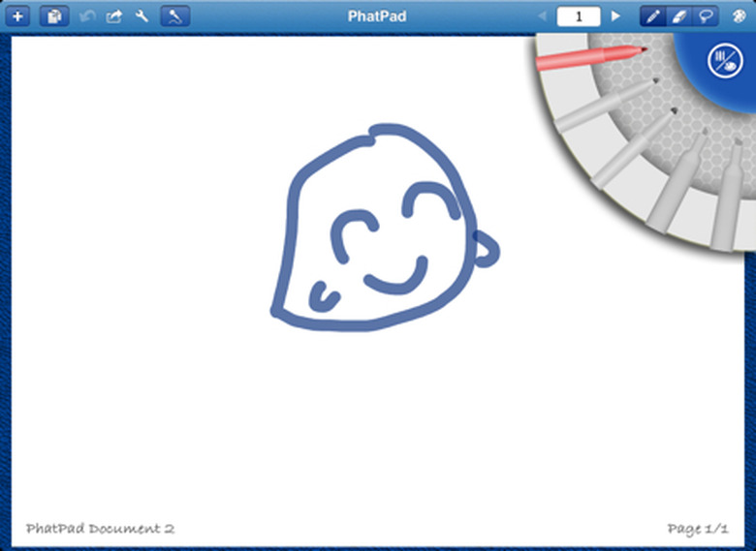Switch to the lasso selection mode
756x551 pixels.
(x=708, y=16)
